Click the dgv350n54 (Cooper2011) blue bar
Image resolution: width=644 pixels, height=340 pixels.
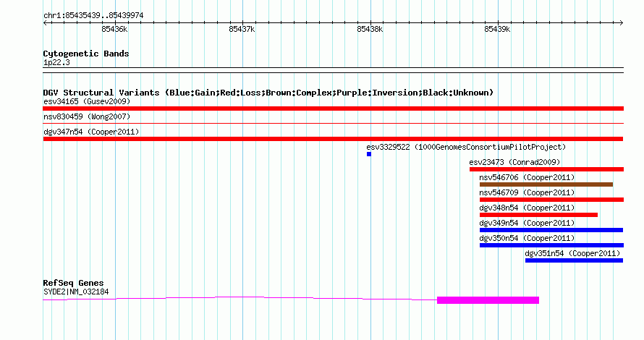click(551, 245)
